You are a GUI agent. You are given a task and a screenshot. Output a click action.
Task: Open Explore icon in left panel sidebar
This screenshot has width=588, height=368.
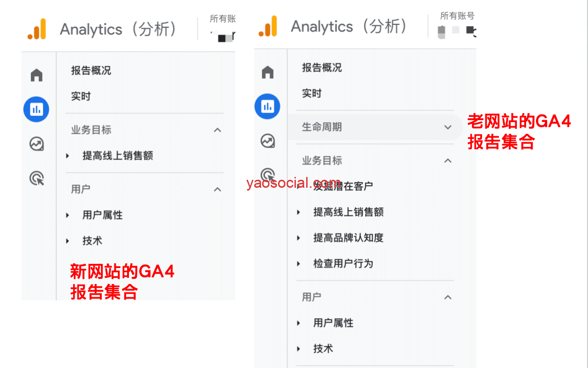37,144
